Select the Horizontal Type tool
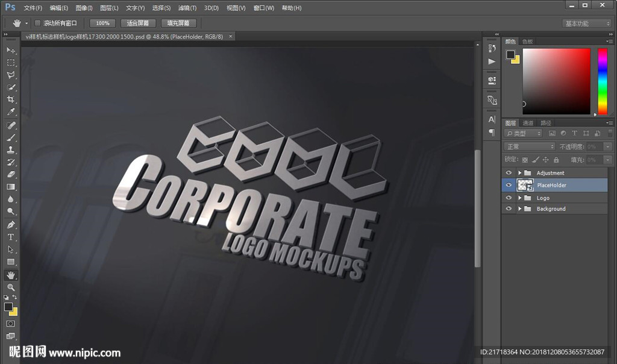617x364 pixels. [10, 237]
